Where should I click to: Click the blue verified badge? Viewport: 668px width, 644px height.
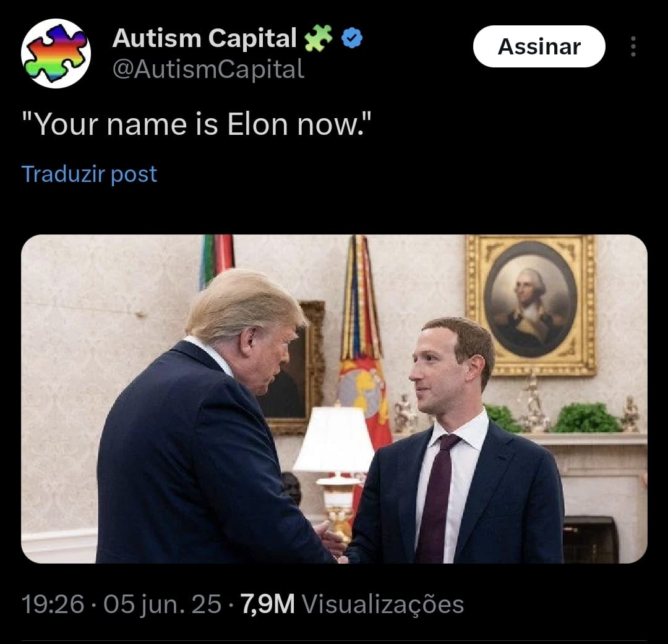point(352,38)
